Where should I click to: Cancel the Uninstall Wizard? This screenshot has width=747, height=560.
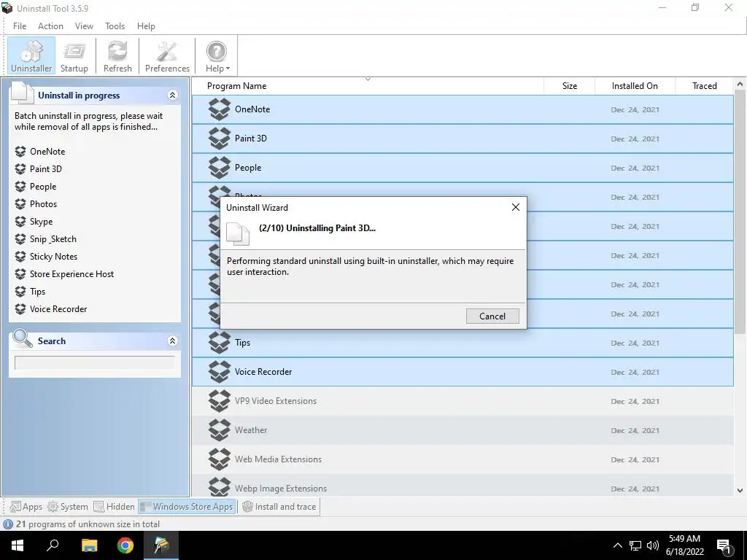tap(492, 316)
